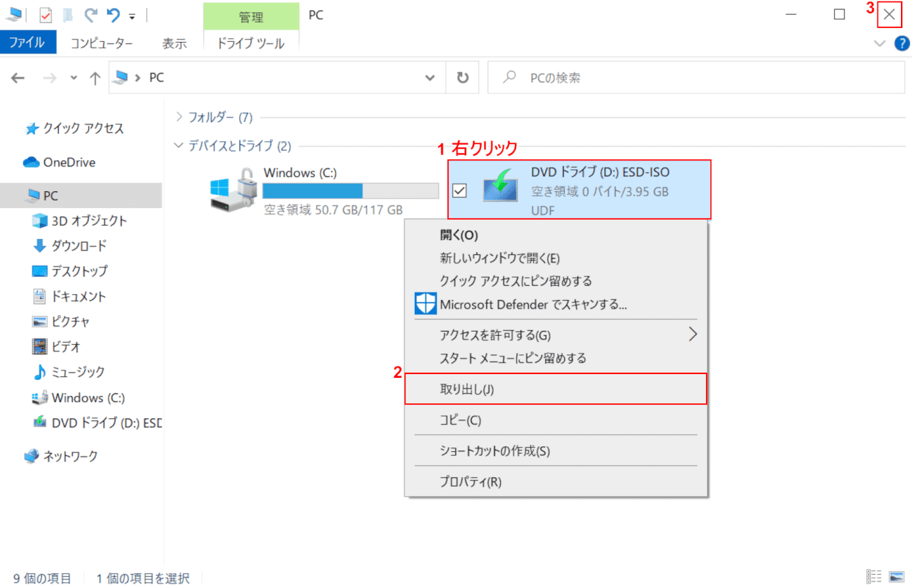The width and height of the screenshot is (912, 588).
Task: Choose 新しいウィンドウで開く(E) from context menu
Action: tap(556, 258)
